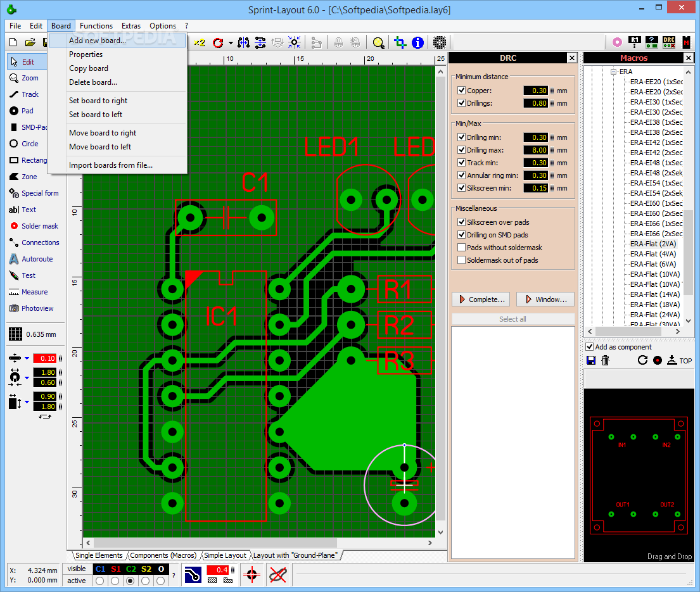This screenshot has height=592, width=700.
Task: Select ERA-Flat (2VA) macro
Action: tap(653, 244)
